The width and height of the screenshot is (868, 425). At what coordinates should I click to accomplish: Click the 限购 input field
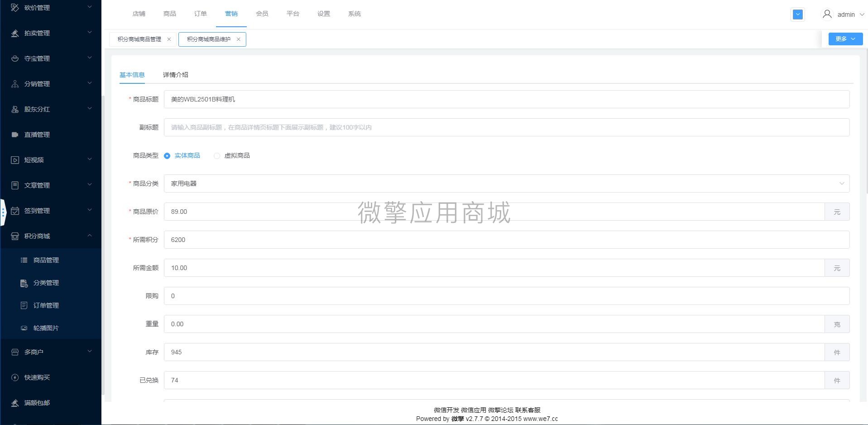507,296
